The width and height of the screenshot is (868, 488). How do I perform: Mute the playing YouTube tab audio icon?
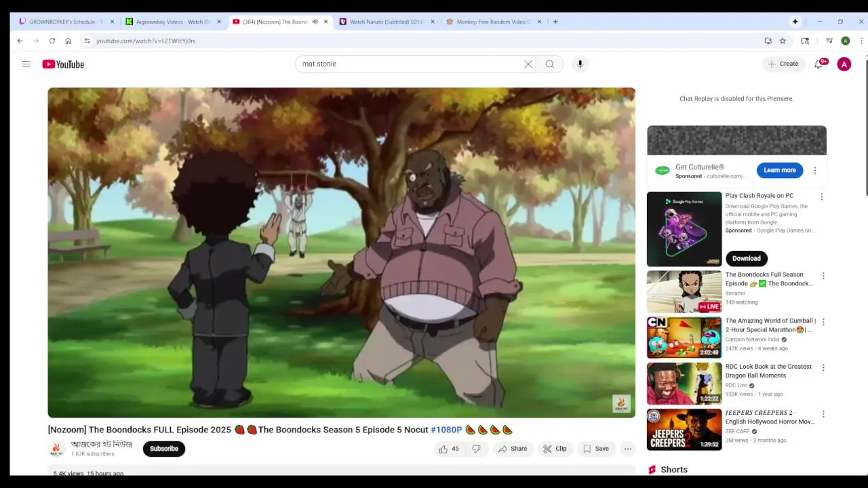coord(315,22)
